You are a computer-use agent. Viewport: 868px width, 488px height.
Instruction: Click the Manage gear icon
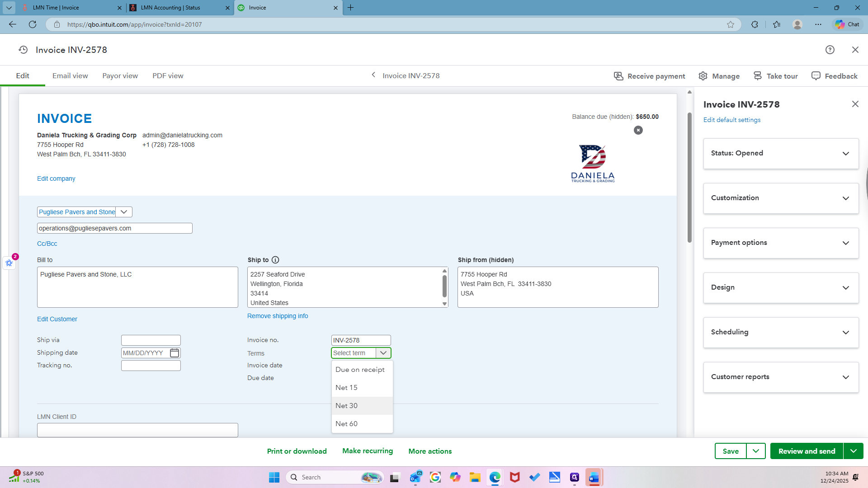(x=703, y=76)
